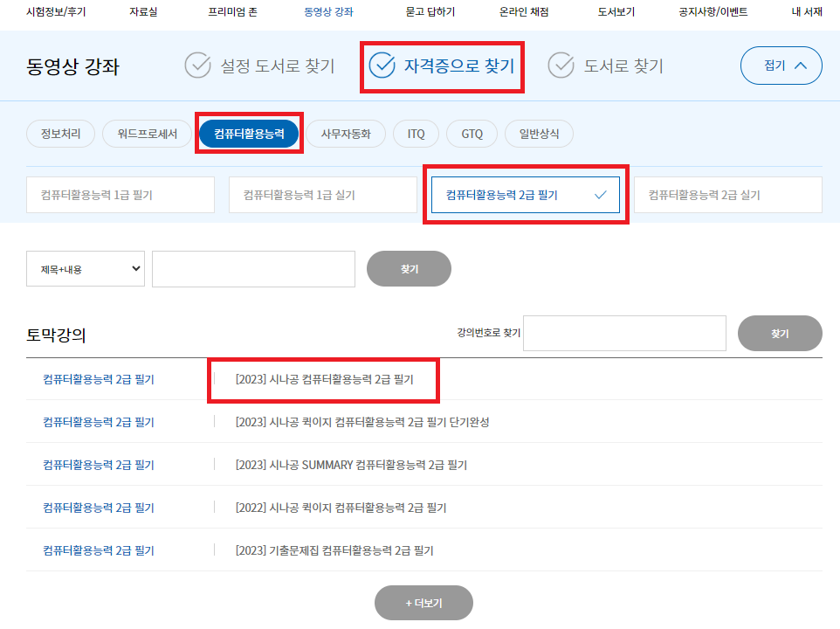
Task: Open [2023] 시나공 SUMMARY 컴퓨터활용능력 2급 필기
Action: coord(351,465)
